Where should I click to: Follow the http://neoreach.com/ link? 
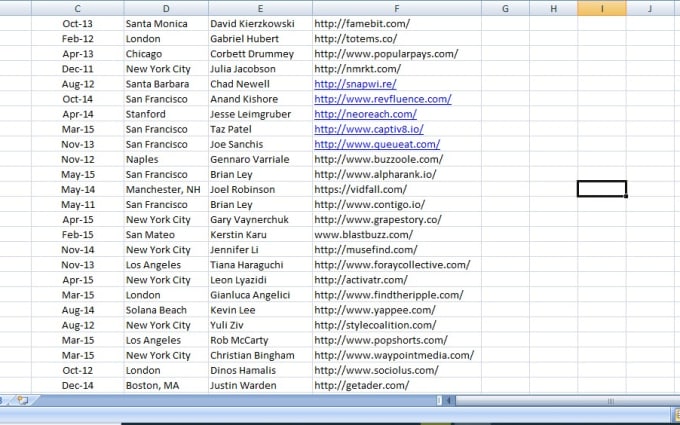click(365, 114)
